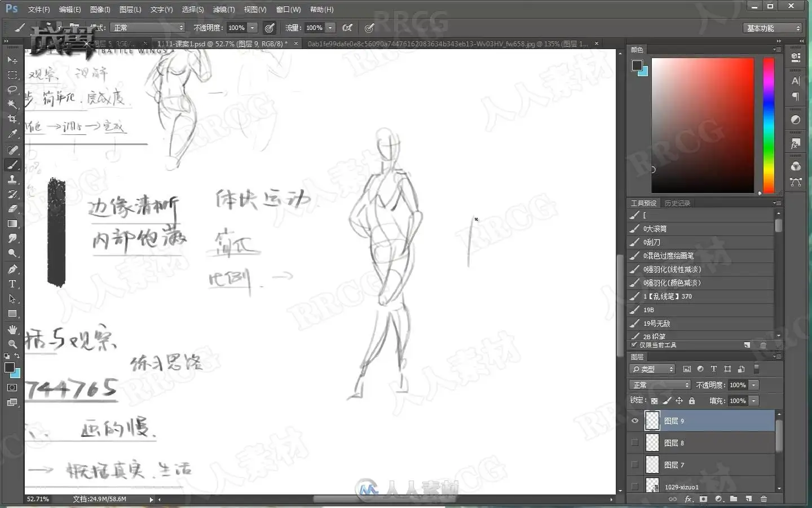The image size is (812, 508).
Task: Open brush opacity 不透明度 dropdown arrow
Action: pyautogui.click(x=253, y=28)
